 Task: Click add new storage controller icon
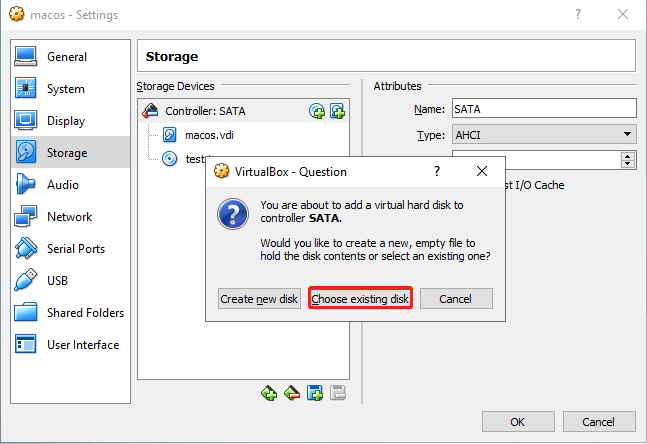(269, 393)
